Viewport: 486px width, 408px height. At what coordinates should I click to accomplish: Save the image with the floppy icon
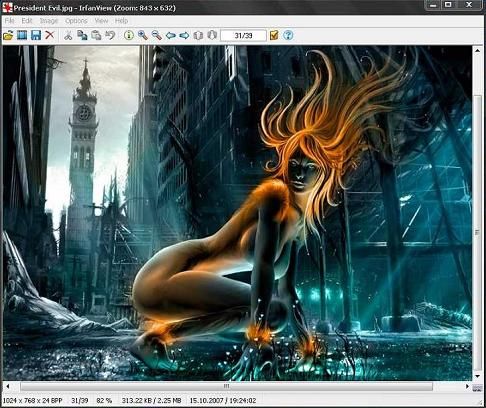(36, 35)
